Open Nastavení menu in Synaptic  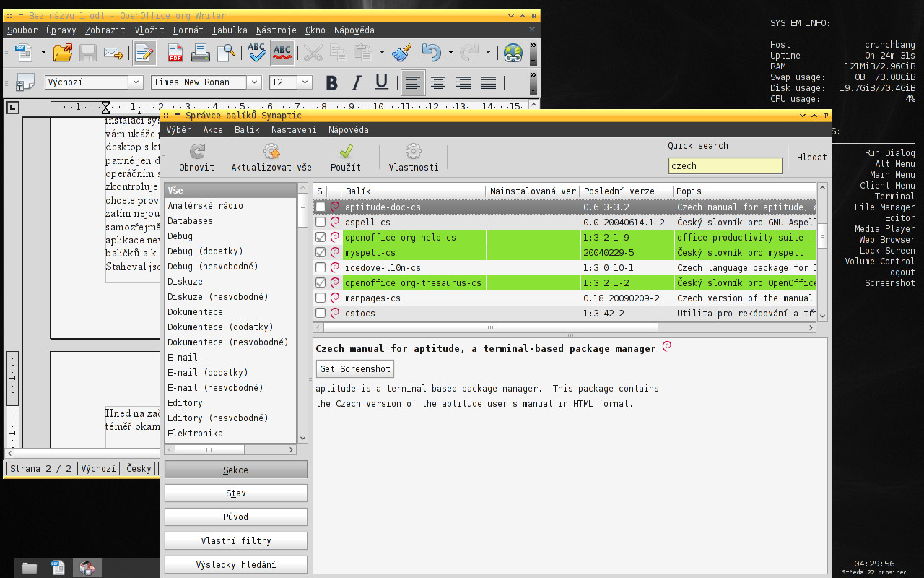click(x=294, y=130)
